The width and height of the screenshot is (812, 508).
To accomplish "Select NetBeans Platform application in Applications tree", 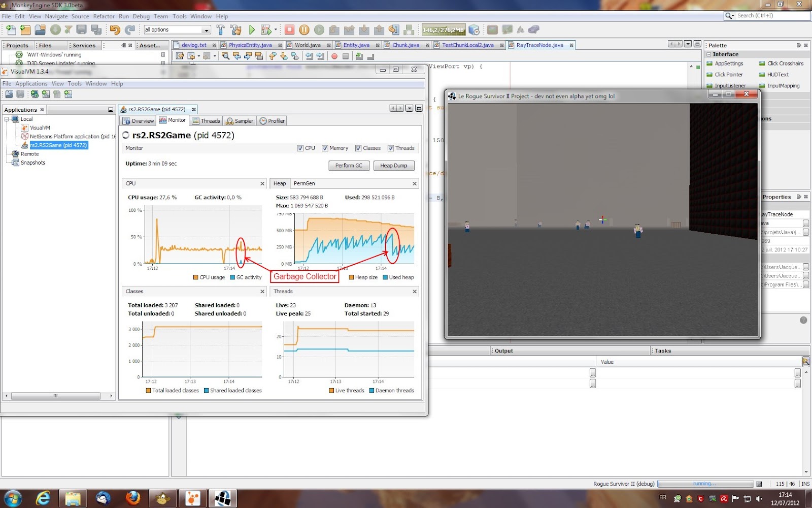I will coord(73,137).
